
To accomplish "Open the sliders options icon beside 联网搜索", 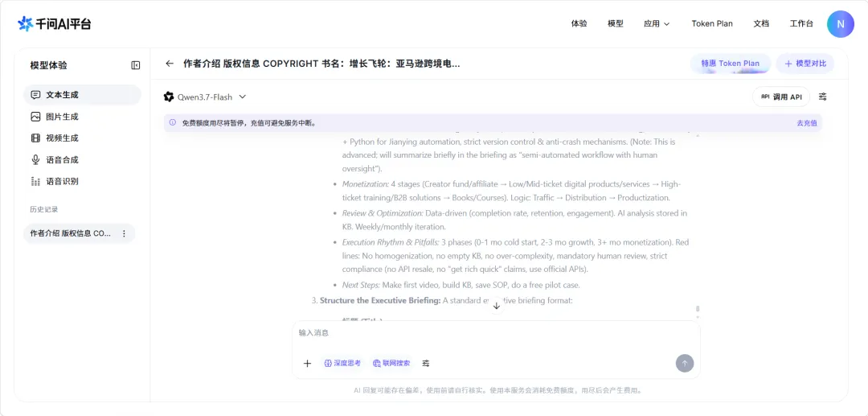I will pos(426,364).
